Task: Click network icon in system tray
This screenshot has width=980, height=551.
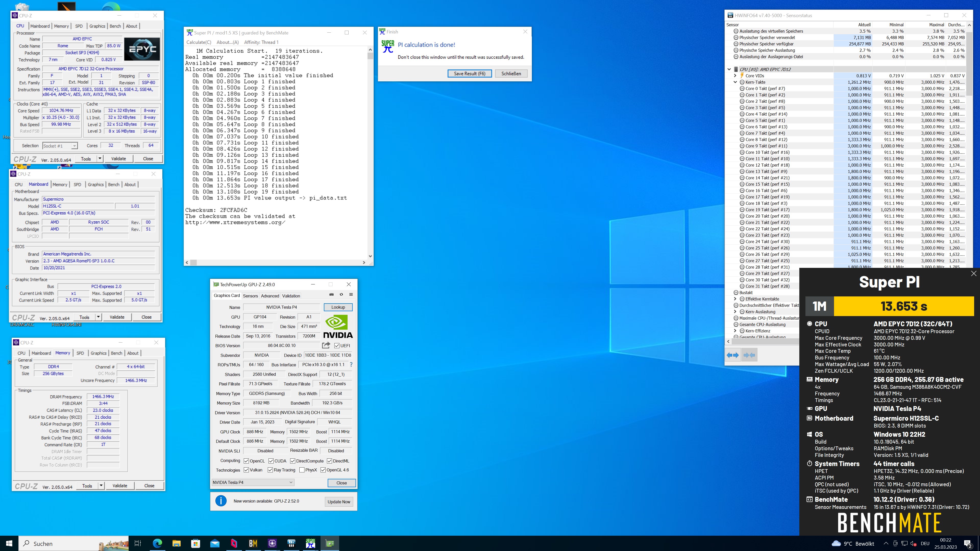Action: point(904,544)
